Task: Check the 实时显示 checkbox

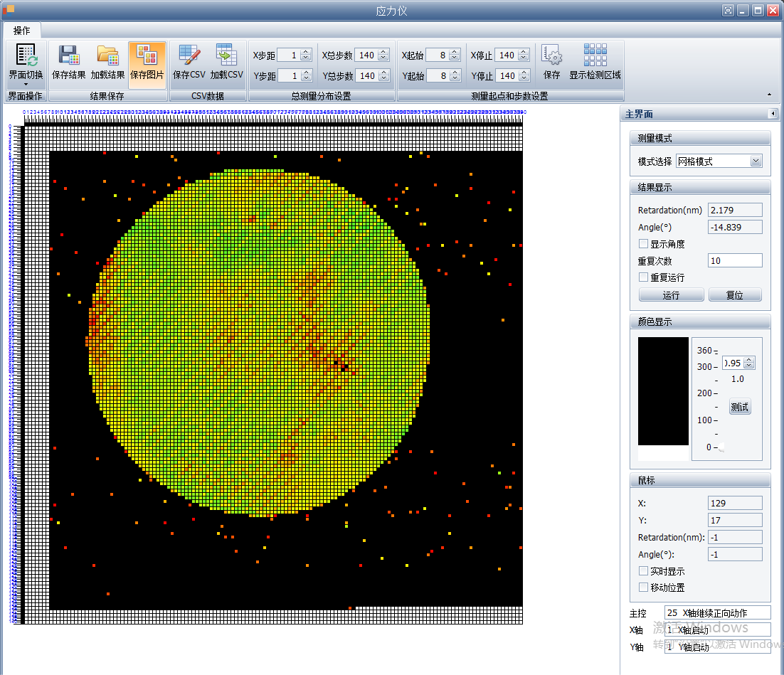Action: tap(644, 571)
